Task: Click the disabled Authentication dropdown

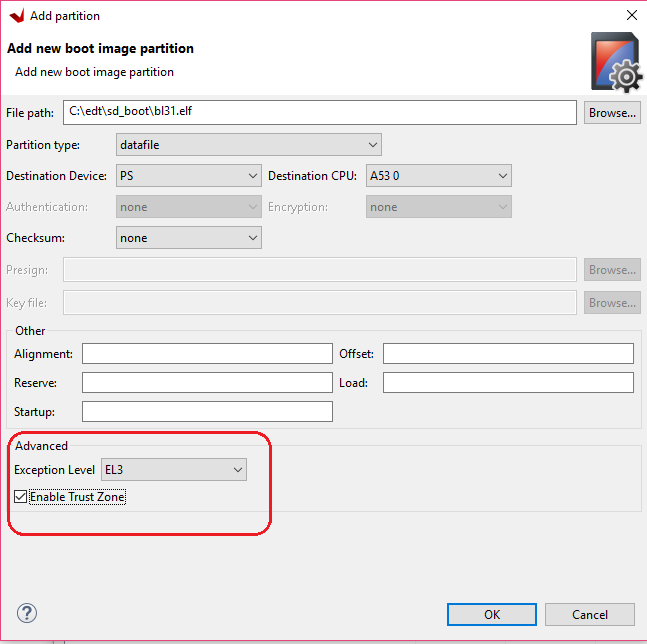Action: (189, 207)
